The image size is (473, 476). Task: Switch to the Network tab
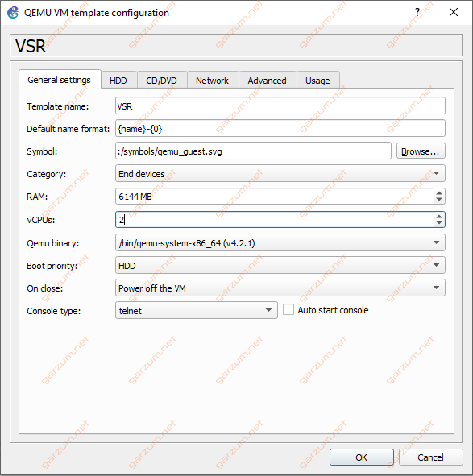(212, 81)
